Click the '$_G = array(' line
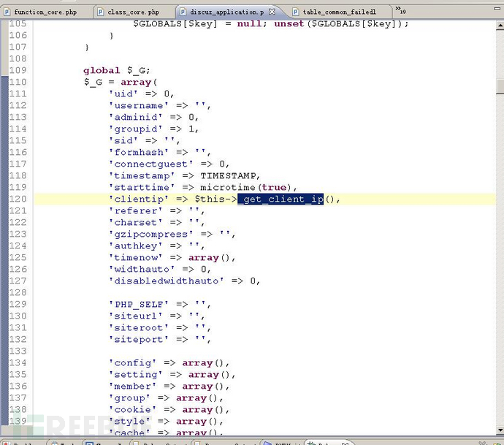Image resolution: width=504 pixels, height=445 pixels. [121, 82]
